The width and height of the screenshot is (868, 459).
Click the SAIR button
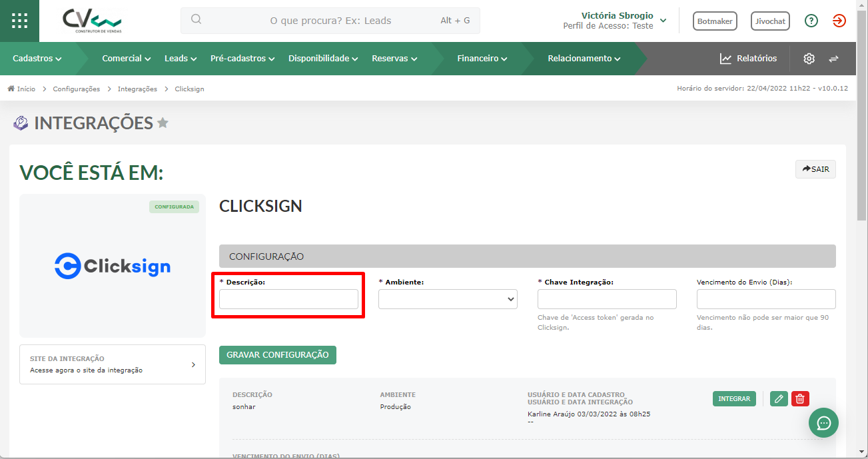[x=815, y=169]
